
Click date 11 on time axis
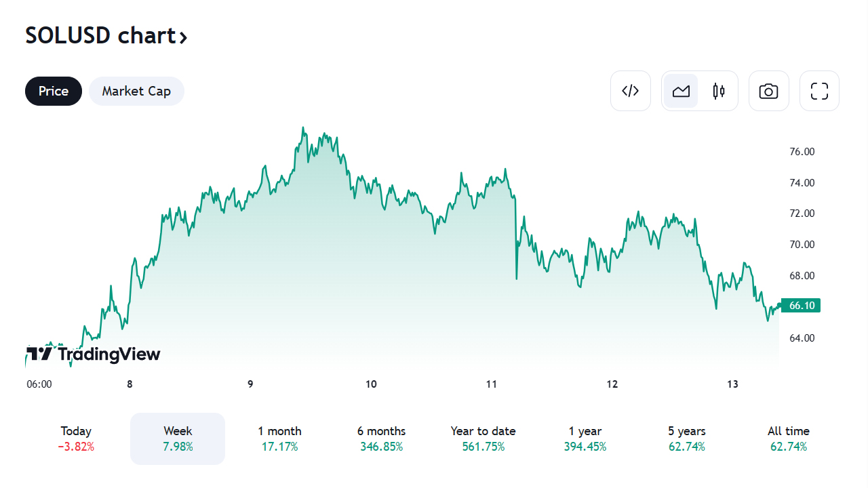492,384
